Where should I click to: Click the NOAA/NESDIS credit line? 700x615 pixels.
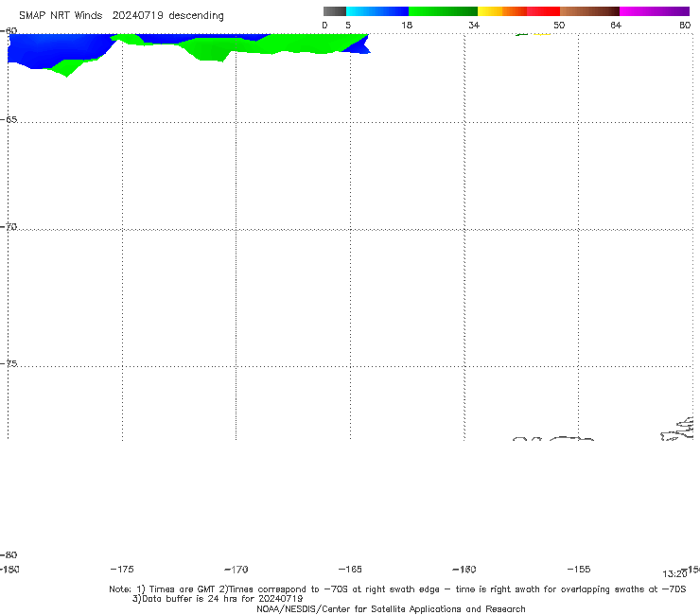[391, 608]
